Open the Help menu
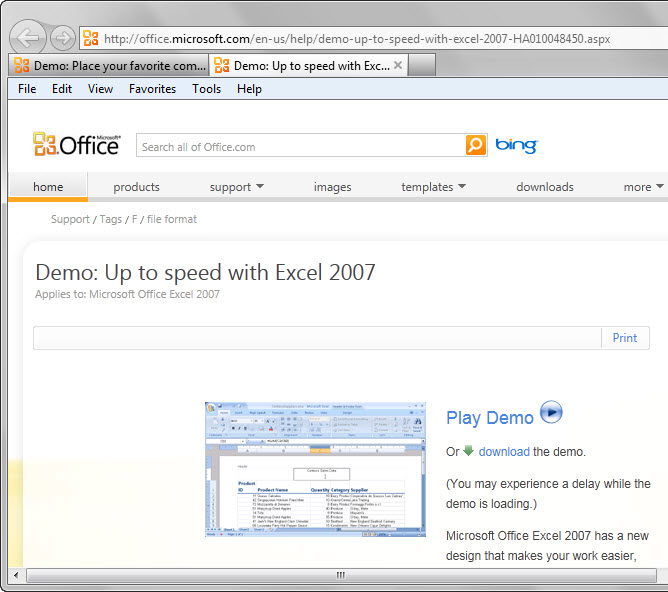 (249, 89)
